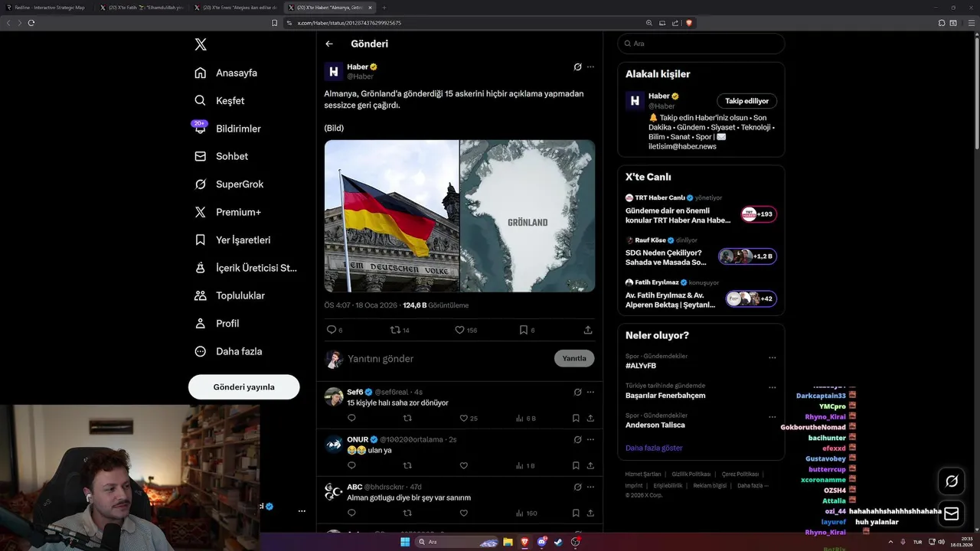Open options menu on Sef6's reply

pyautogui.click(x=590, y=392)
